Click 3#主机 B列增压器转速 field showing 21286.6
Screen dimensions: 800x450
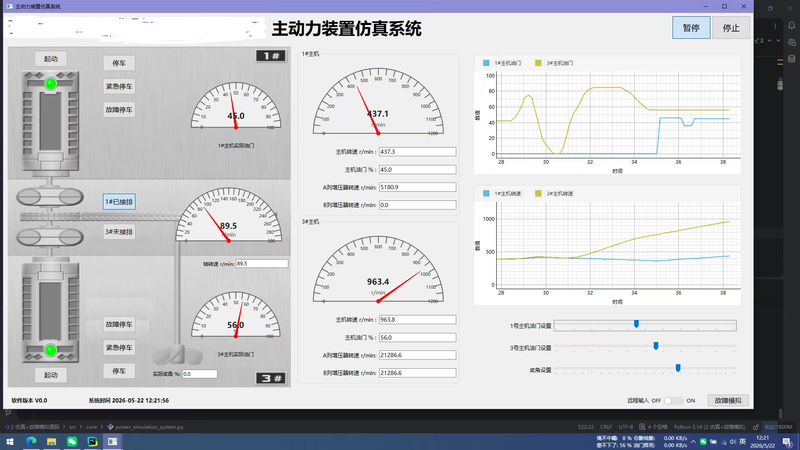tap(417, 373)
